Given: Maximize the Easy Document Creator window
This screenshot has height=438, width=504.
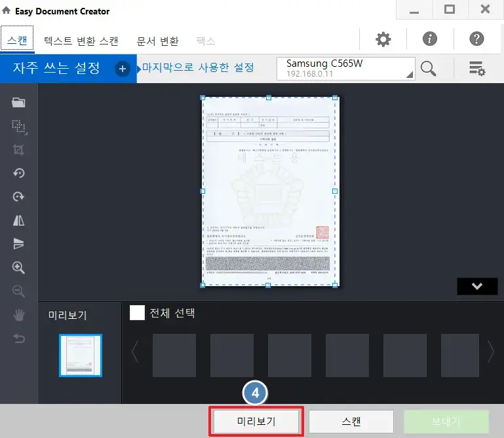Looking at the screenshot, I should 450,10.
